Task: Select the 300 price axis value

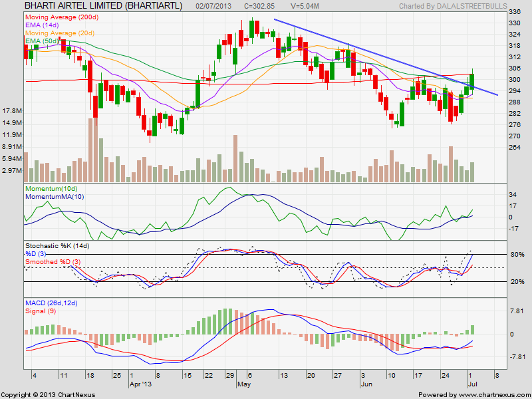Action: pos(515,79)
